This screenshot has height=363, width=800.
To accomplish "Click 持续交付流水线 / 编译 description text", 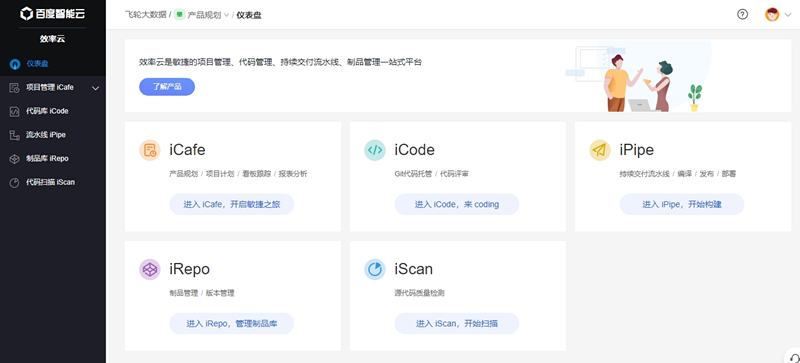I will (678, 174).
